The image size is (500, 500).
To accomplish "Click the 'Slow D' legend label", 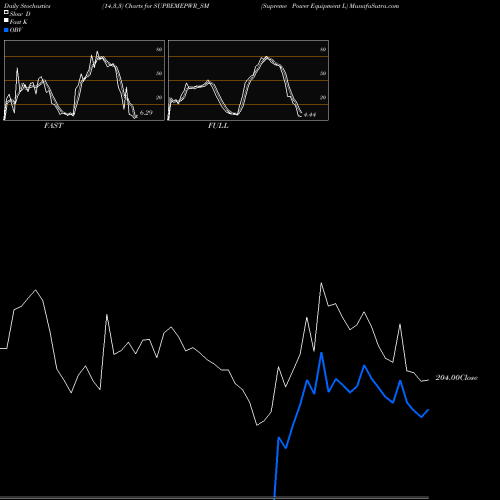I will (20, 14).
